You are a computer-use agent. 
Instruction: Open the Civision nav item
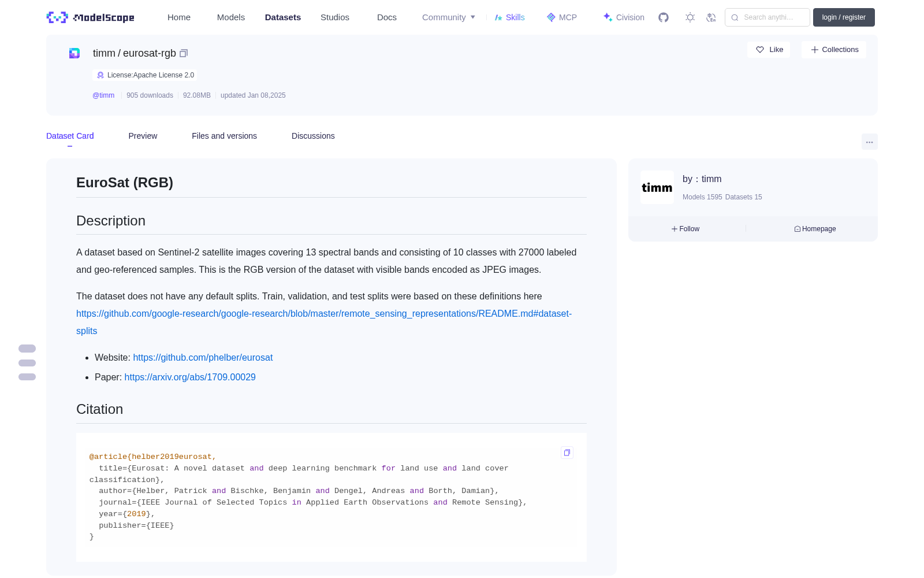coord(623,17)
